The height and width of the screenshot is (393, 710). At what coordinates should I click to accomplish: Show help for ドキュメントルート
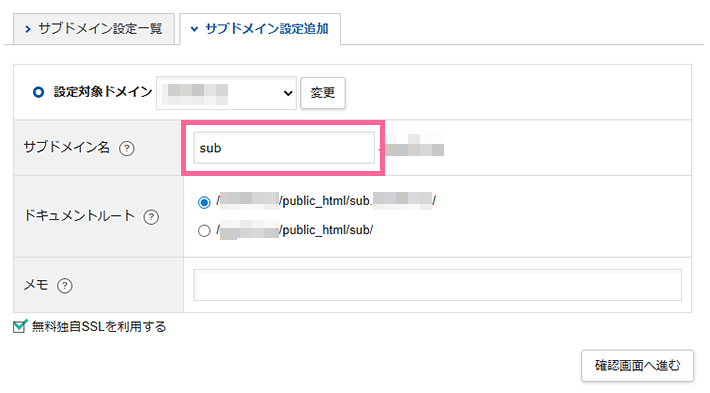151,217
